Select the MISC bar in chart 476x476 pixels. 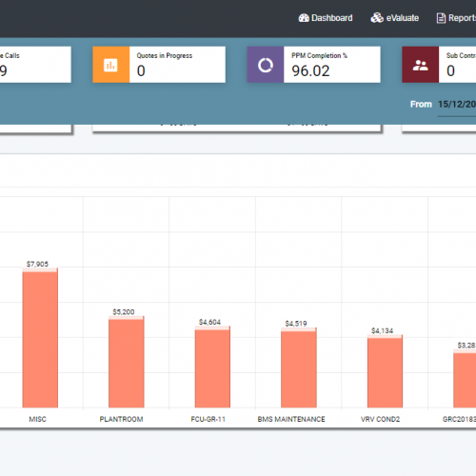coord(40,338)
